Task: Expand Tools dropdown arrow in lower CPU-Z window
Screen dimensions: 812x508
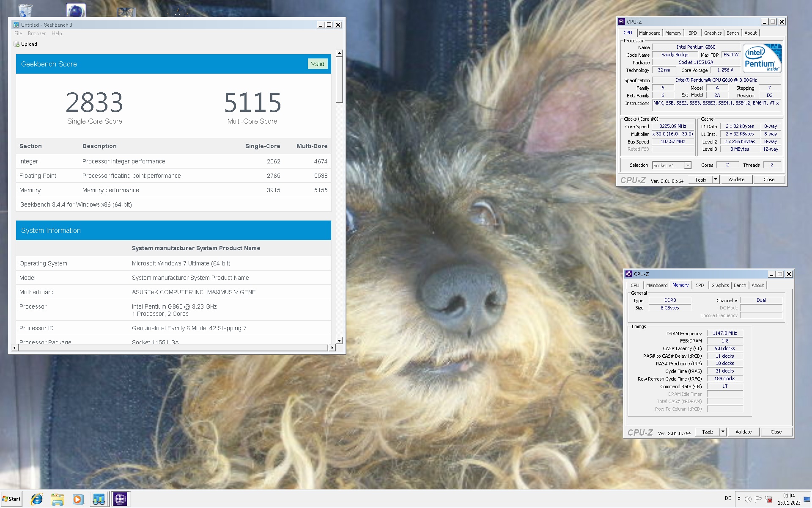Action: pos(723,432)
